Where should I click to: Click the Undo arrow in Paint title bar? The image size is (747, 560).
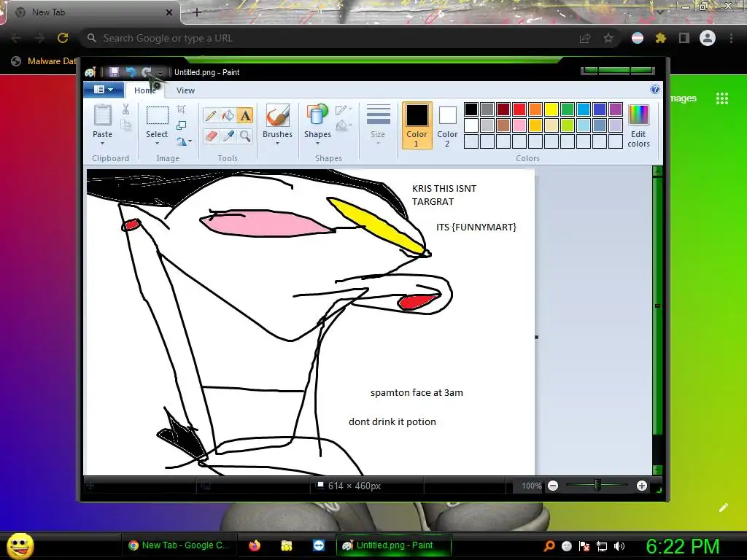point(131,72)
